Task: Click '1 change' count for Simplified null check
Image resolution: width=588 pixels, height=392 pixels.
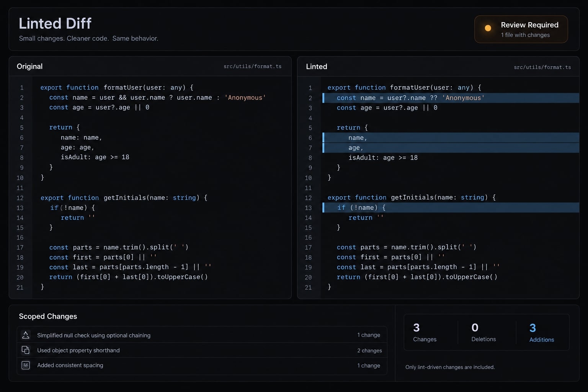Action: [369, 335]
